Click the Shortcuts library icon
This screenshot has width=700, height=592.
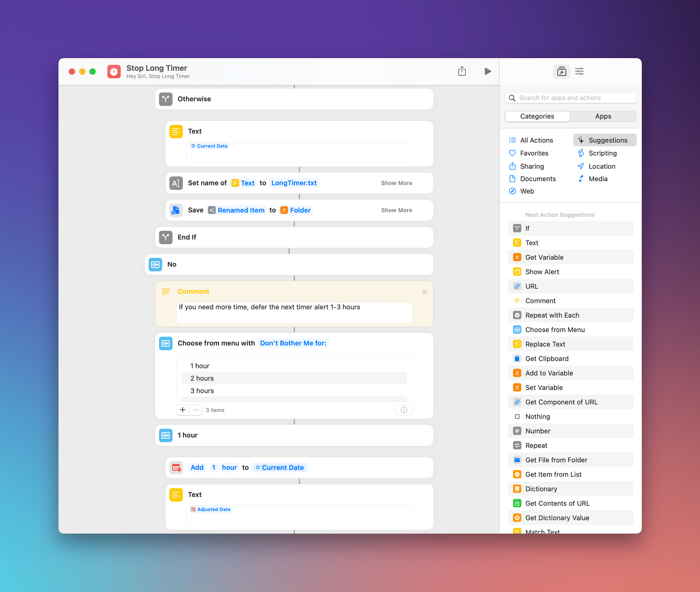pyautogui.click(x=561, y=71)
